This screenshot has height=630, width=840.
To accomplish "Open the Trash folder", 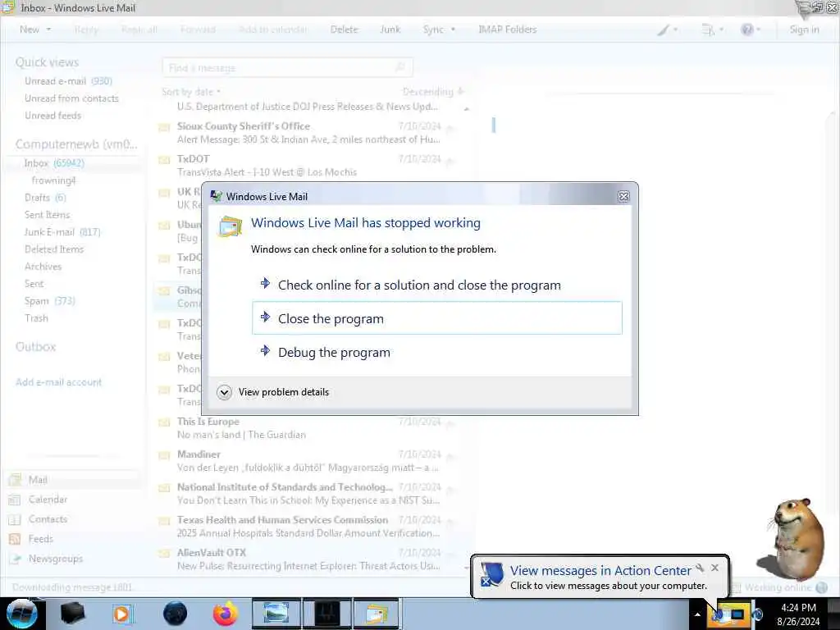I will coord(36,318).
